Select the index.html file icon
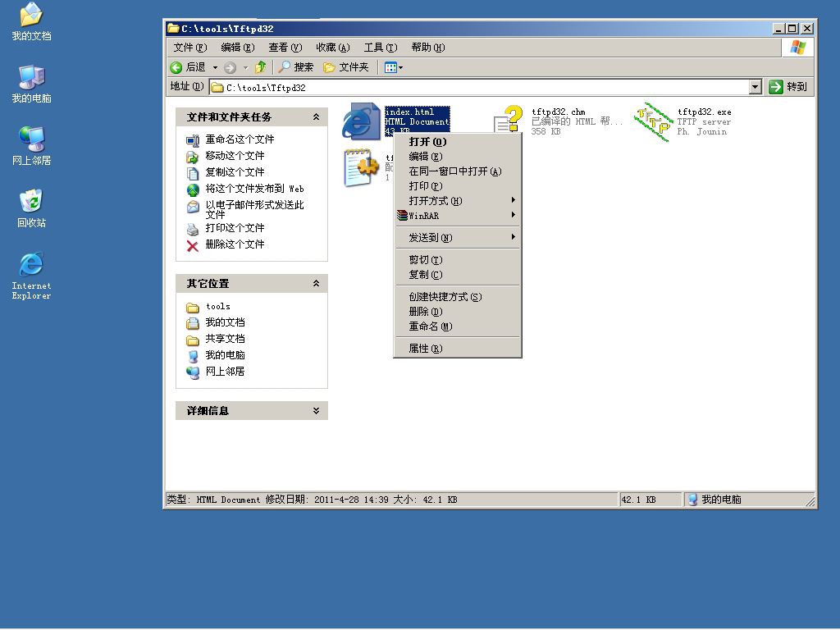This screenshot has width=840, height=630. pyautogui.click(x=361, y=121)
